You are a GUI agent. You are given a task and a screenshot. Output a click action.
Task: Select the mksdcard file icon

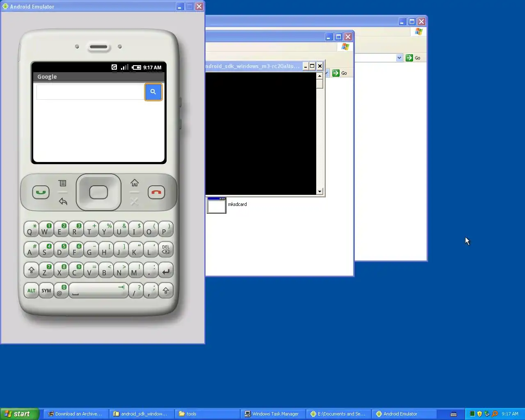[217, 205]
